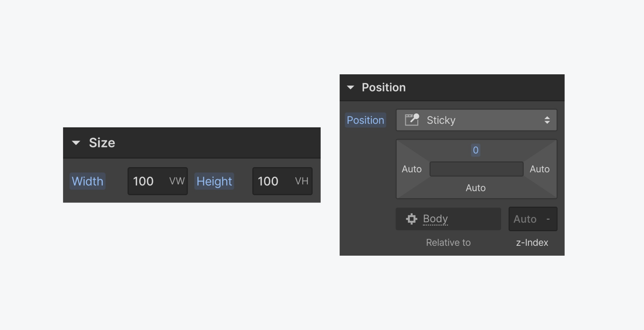Click the Position property label
This screenshot has width=644, height=330.
(x=365, y=120)
